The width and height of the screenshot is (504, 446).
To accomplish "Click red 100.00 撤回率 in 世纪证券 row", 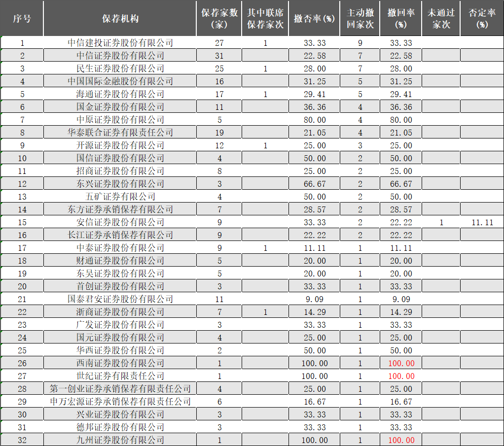I will (401, 377).
